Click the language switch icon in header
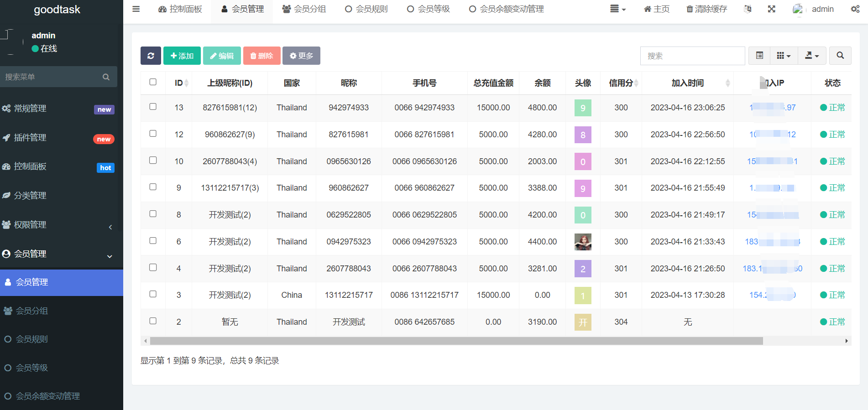868x410 pixels. coord(748,9)
